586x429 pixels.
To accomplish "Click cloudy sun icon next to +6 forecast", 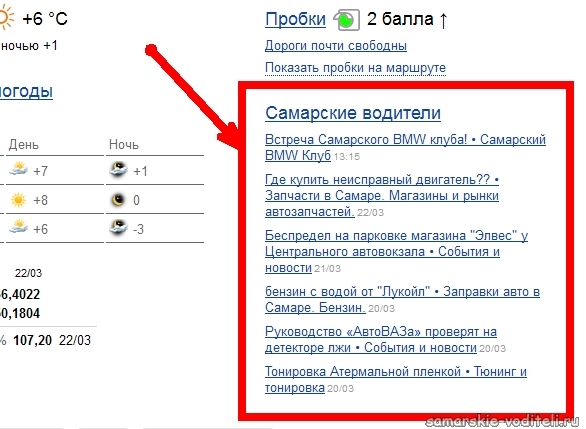I will [x=19, y=227].
